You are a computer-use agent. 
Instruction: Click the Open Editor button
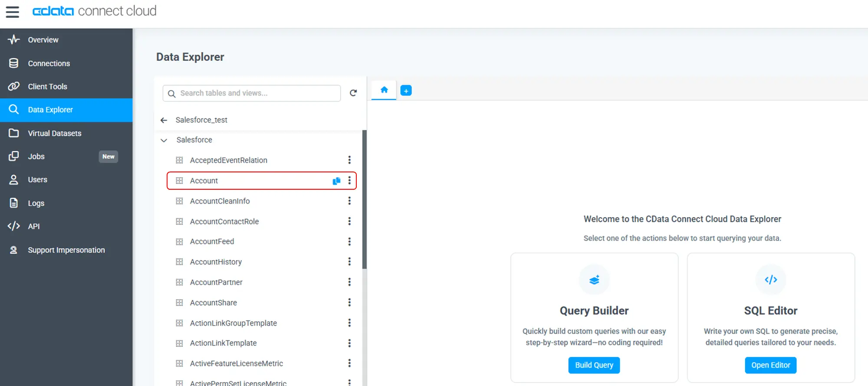tap(771, 365)
